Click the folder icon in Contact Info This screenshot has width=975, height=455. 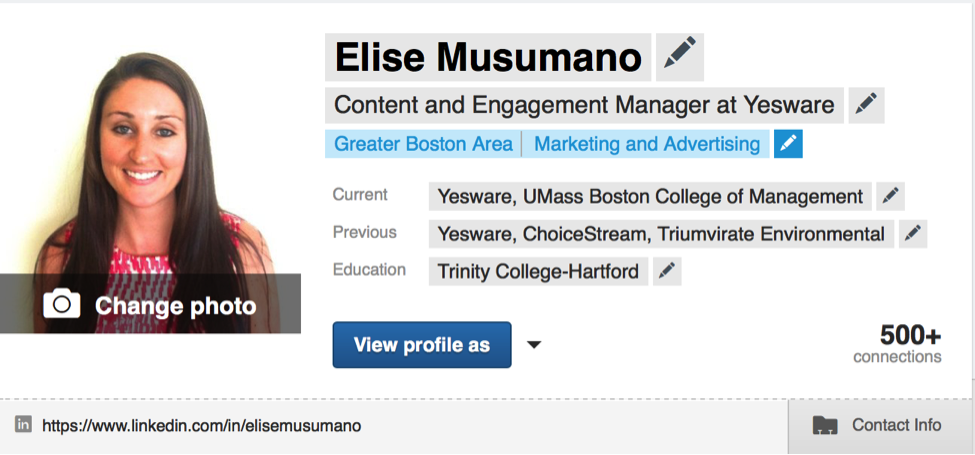point(825,426)
